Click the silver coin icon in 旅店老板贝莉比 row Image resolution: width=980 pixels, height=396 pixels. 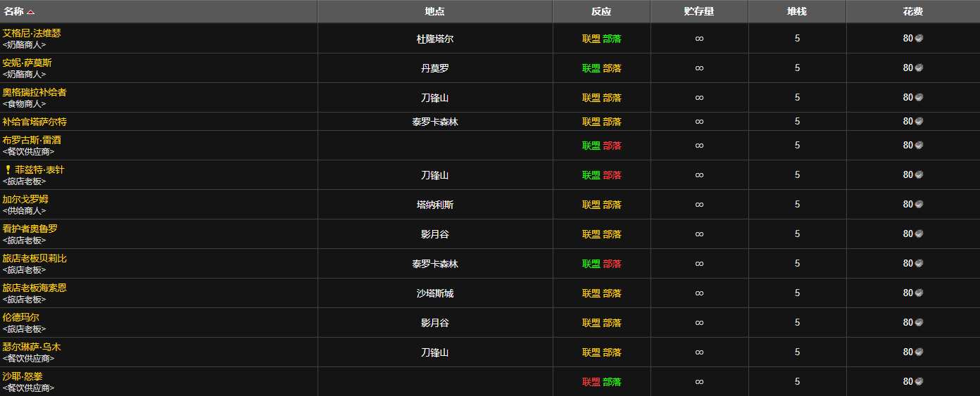tap(919, 264)
